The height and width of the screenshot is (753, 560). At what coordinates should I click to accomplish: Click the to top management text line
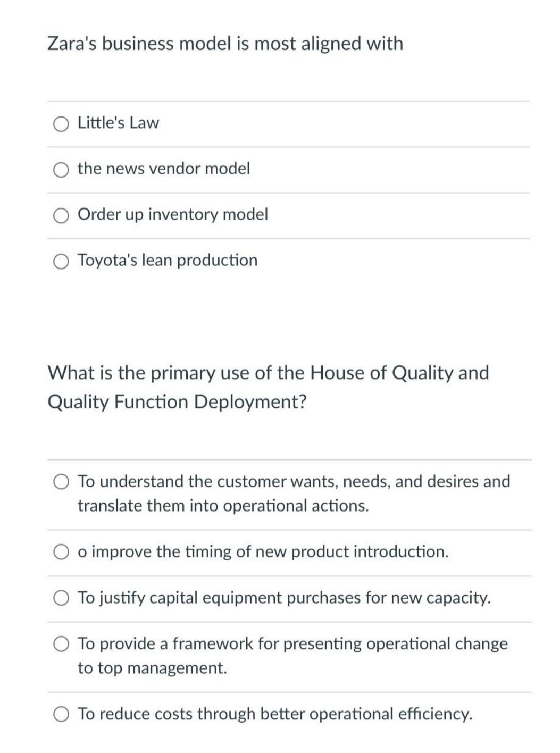click(153, 668)
